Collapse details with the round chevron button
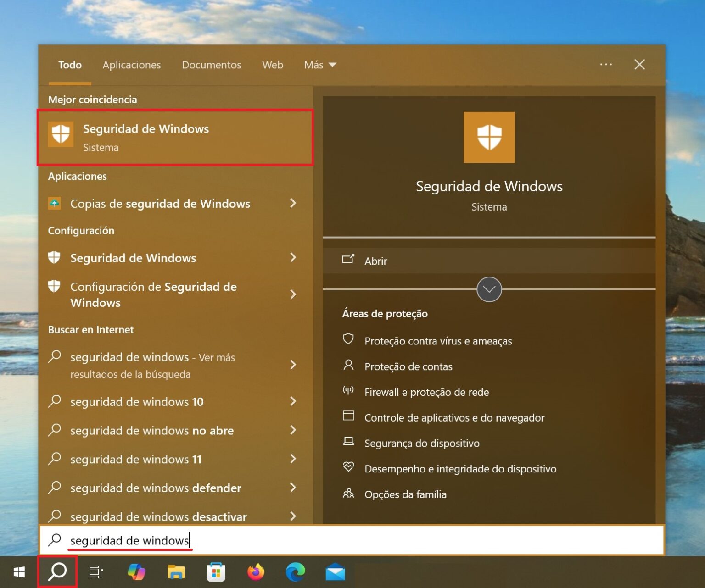Viewport: 705px width, 588px height. pyautogui.click(x=489, y=289)
